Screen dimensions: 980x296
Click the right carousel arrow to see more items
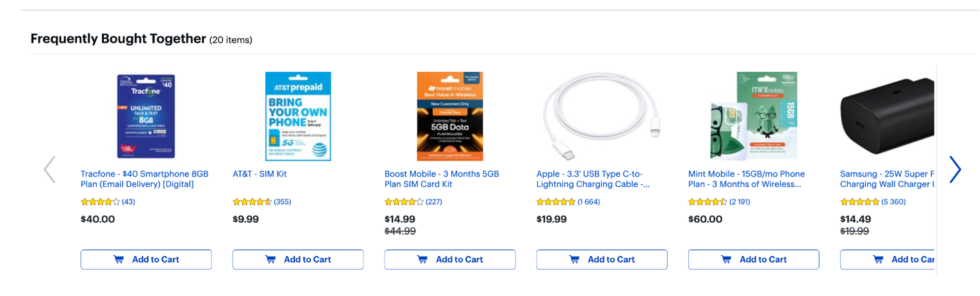coord(956,170)
